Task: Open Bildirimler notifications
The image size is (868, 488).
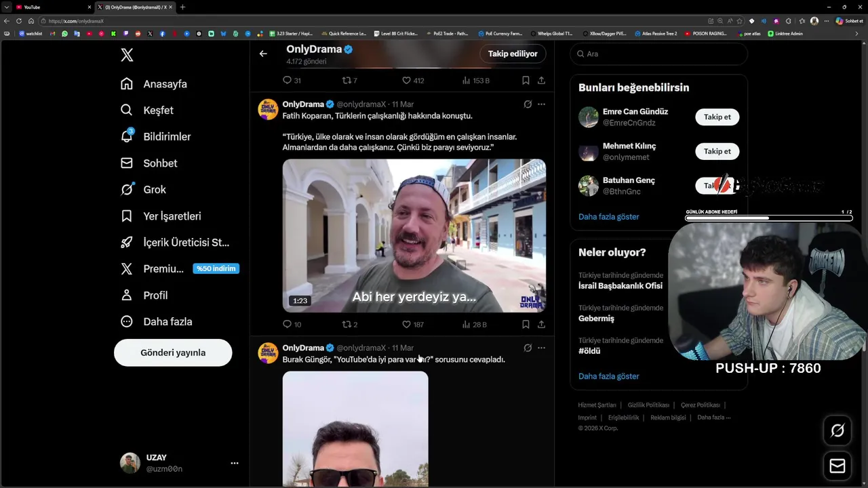Action: tap(156, 137)
